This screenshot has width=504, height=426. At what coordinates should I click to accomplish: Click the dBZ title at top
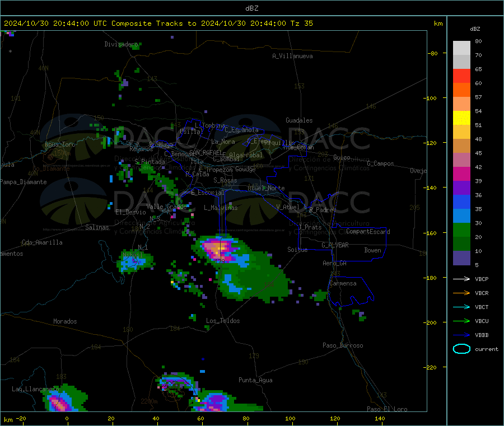pos(251,8)
